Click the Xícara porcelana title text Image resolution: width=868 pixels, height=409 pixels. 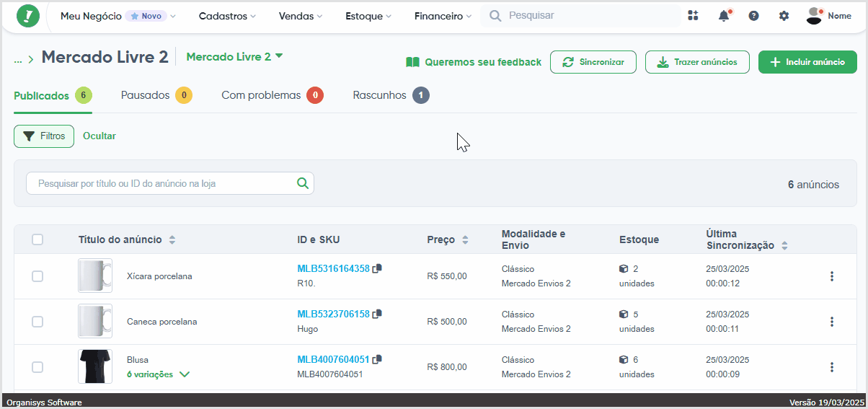159,276
